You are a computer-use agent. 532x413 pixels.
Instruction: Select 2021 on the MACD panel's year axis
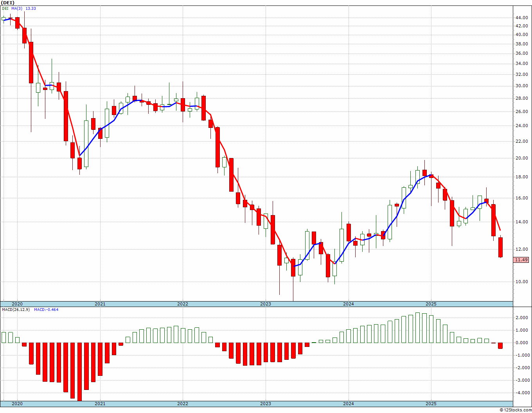[100, 404]
